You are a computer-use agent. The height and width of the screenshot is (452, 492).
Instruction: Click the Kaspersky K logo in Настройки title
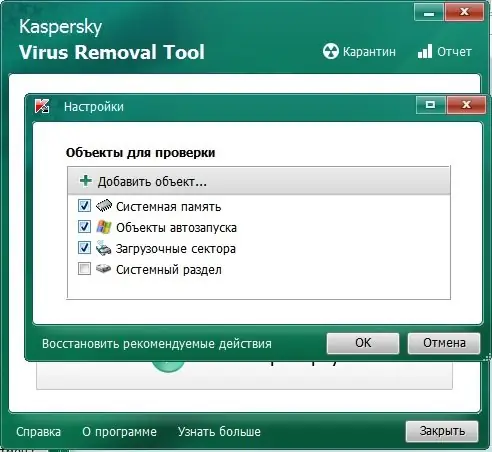coord(42,106)
